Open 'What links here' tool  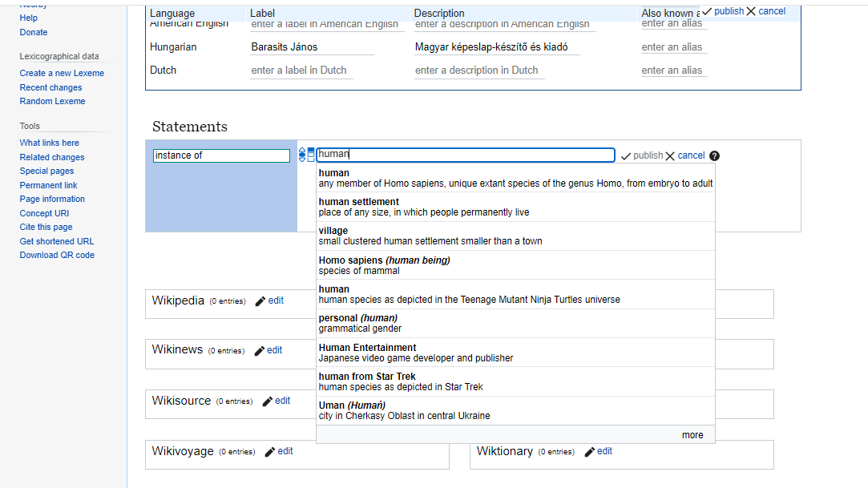pyautogui.click(x=49, y=143)
